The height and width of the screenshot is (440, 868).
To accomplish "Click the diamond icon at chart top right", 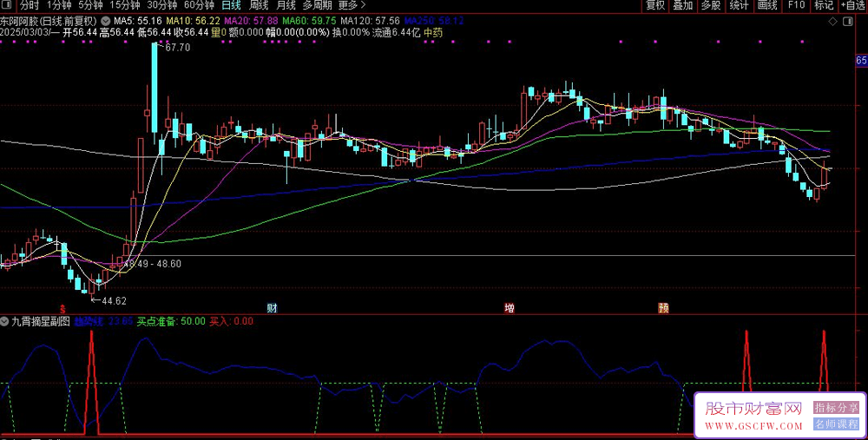I will (x=831, y=19).
